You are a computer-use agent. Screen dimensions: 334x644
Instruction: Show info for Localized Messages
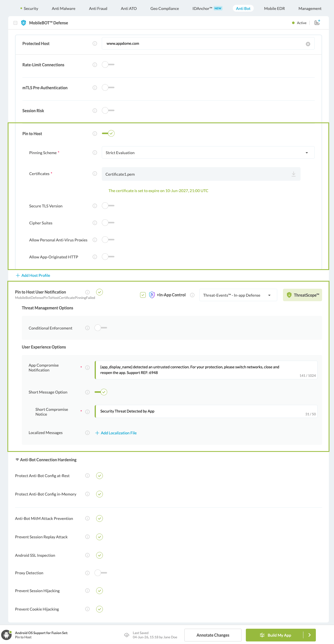tap(87, 433)
